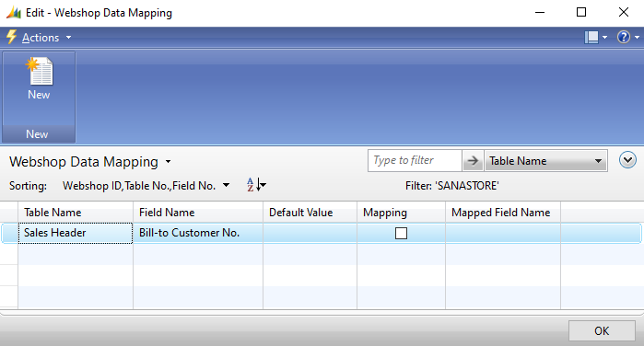
Task: Click the New ribbon group label
Action: (x=37, y=134)
